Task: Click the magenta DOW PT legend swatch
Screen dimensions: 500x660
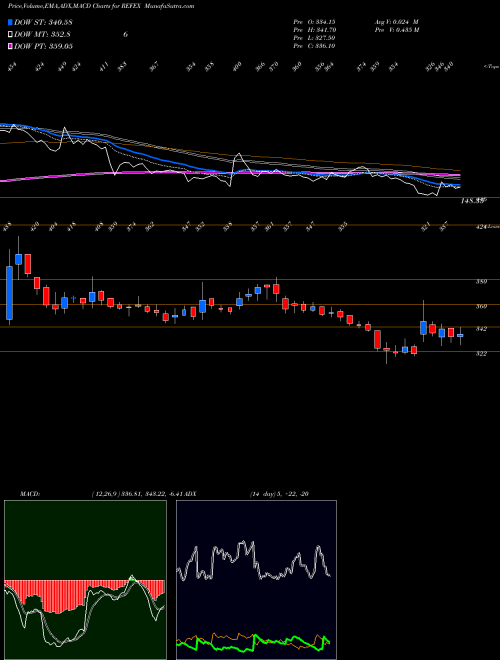Action: (10, 46)
